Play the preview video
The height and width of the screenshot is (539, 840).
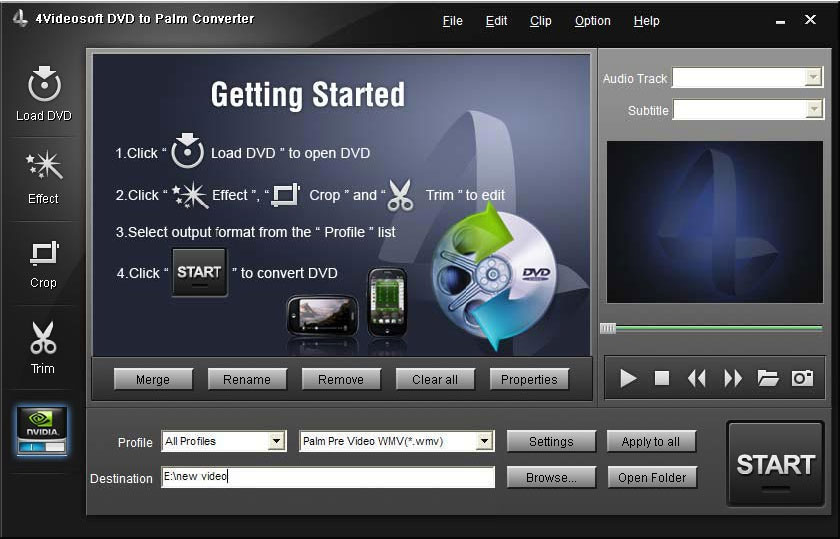coord(628,378)
